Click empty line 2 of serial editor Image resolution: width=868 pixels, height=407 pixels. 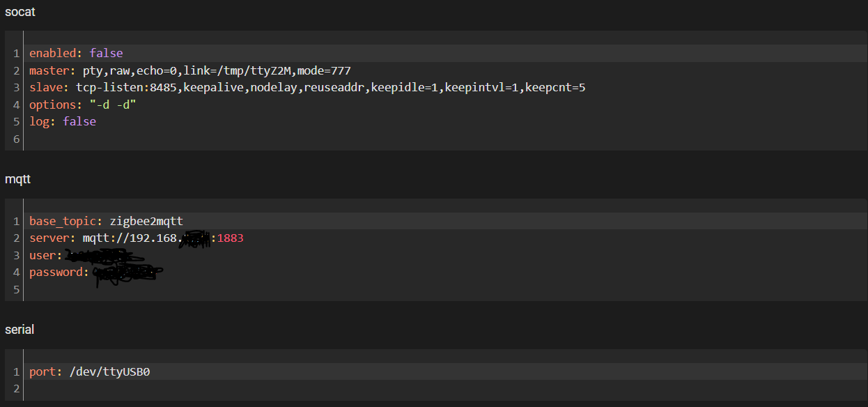(279, 389)
